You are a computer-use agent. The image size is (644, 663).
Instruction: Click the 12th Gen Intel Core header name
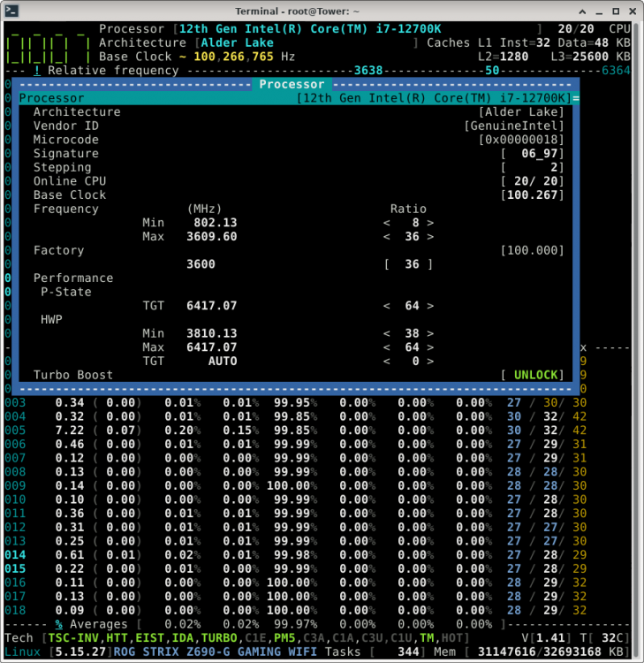coord(310,29)
